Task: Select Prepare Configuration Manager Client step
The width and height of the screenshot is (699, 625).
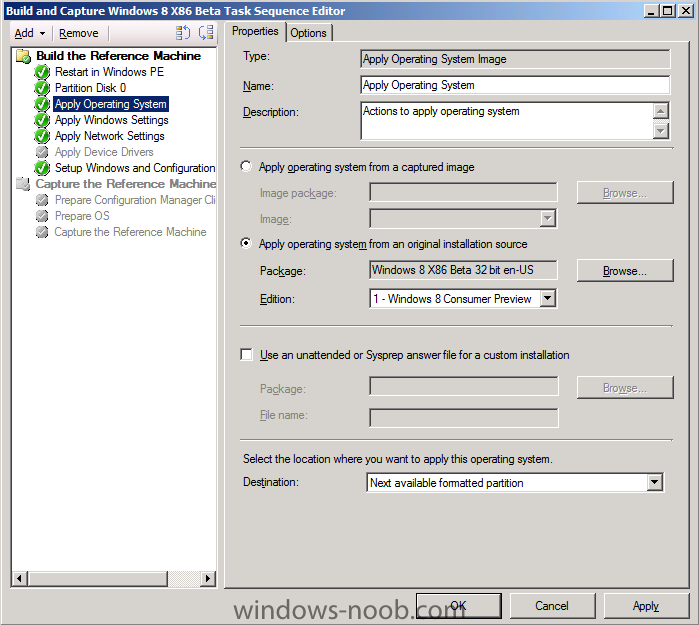Action: [135, 200]
